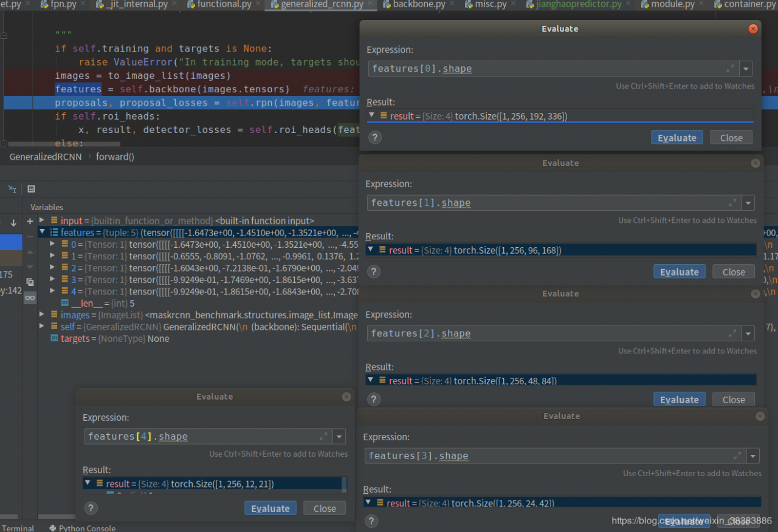This screenshot has width=778, height=532.
Task: Click Close button in features[4].shape dialog
Action: click(x=325, y=508)
